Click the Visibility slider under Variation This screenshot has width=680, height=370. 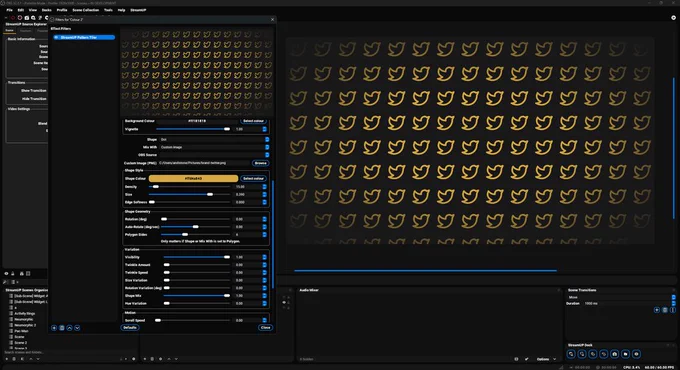(x=197, y=257)
